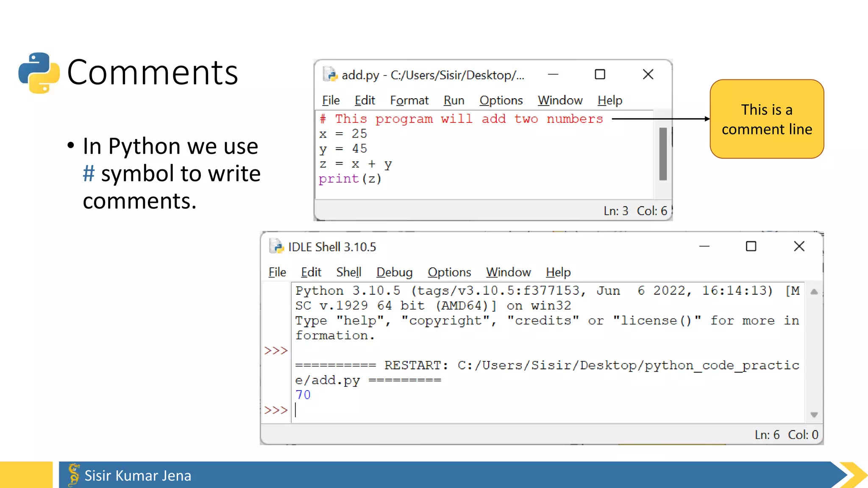
Task: Close the IDLE Shell window
Action: (x=799, y=246)
